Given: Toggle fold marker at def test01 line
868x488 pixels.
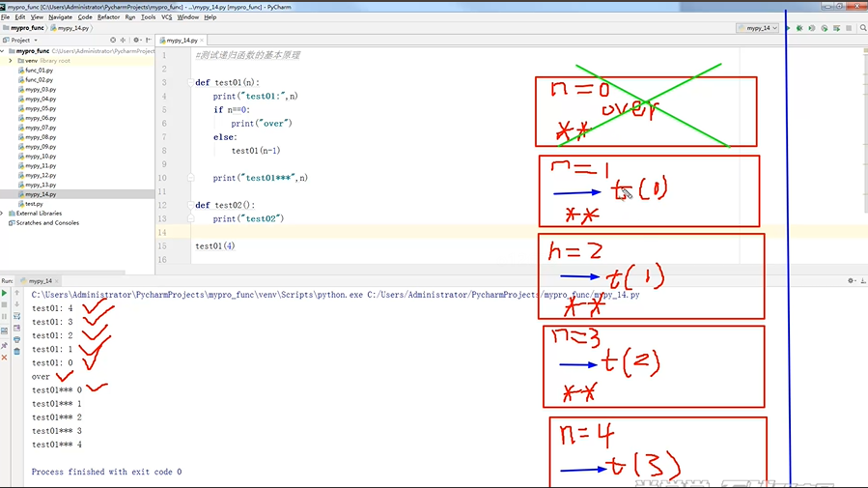Looking at the screenshot, I should (190, 82).
